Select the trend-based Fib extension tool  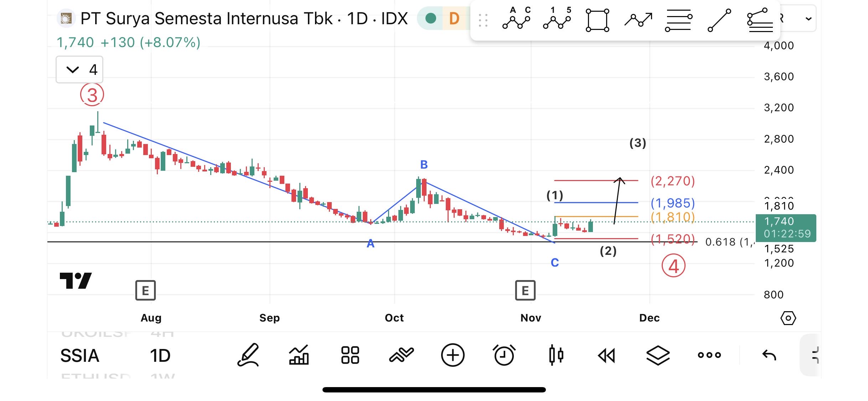tap(760, 20)
